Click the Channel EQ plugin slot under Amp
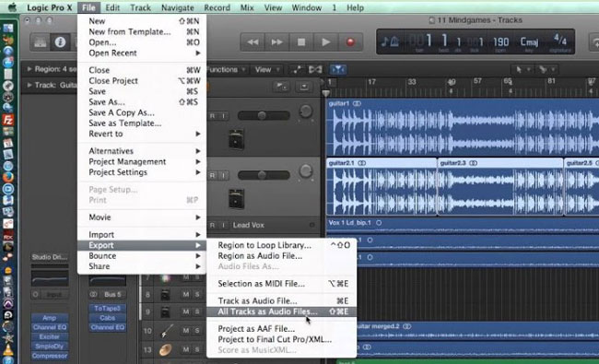 click(x=50, y=327)
